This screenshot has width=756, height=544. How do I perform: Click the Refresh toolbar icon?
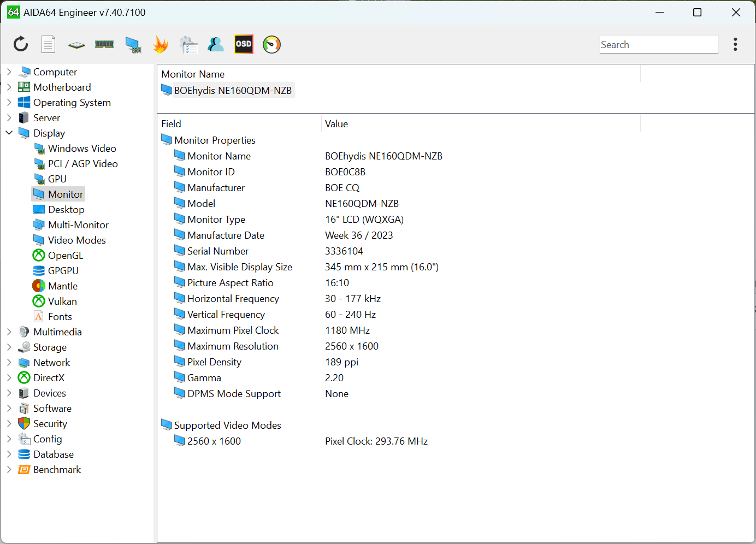coord(20,44)
